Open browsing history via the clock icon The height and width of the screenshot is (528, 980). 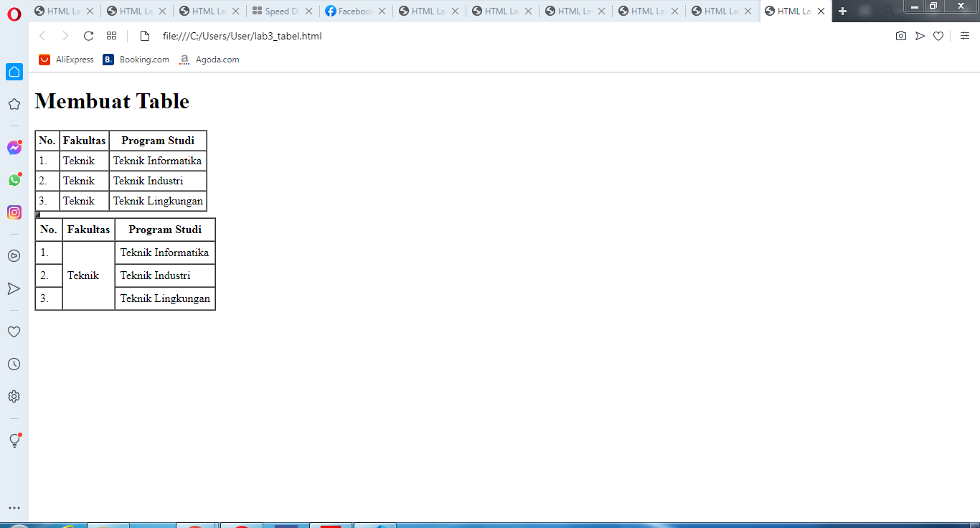[x=14, y=364]
